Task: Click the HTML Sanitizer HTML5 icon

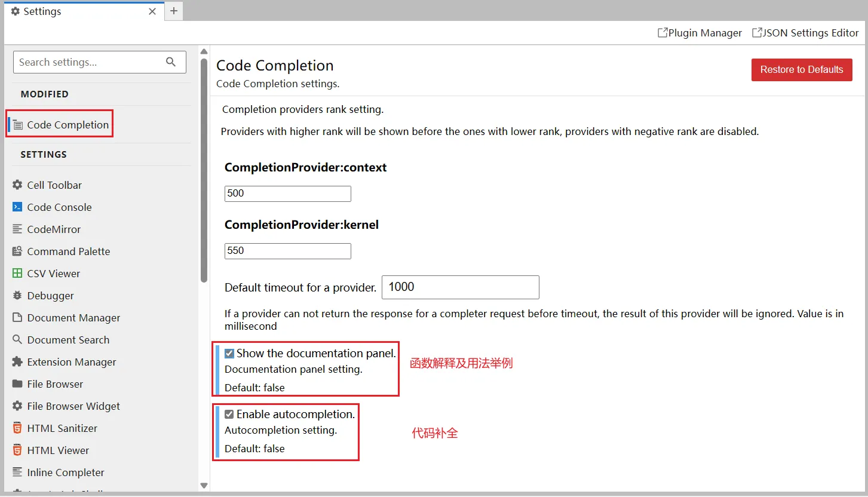Action: point(17,428)
